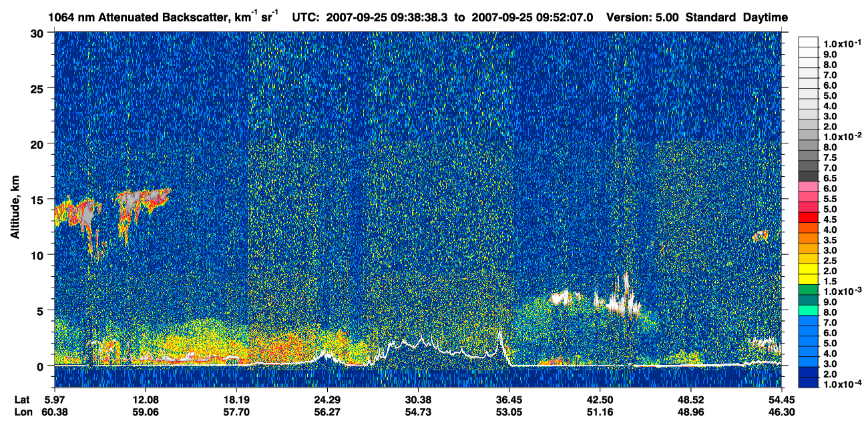
Task: Click the 'Lon' row label
Action: point(22,412)
